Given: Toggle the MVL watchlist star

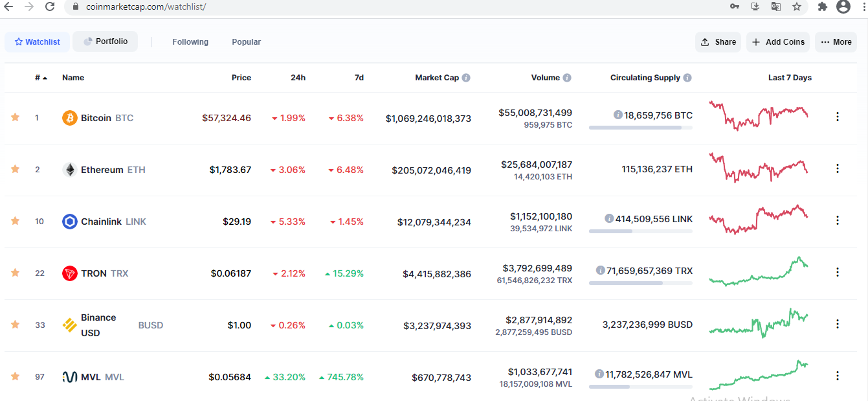Looking at the screenshot, I should (15, 376).
